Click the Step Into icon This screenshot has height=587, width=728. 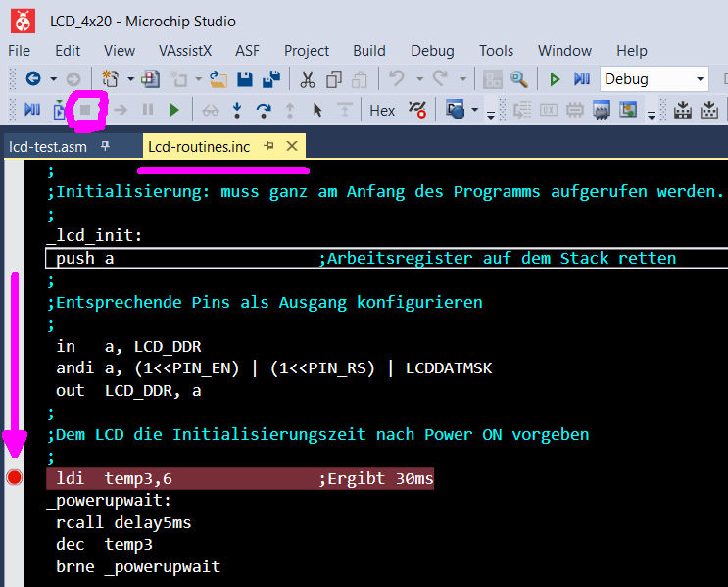[237, 110]
